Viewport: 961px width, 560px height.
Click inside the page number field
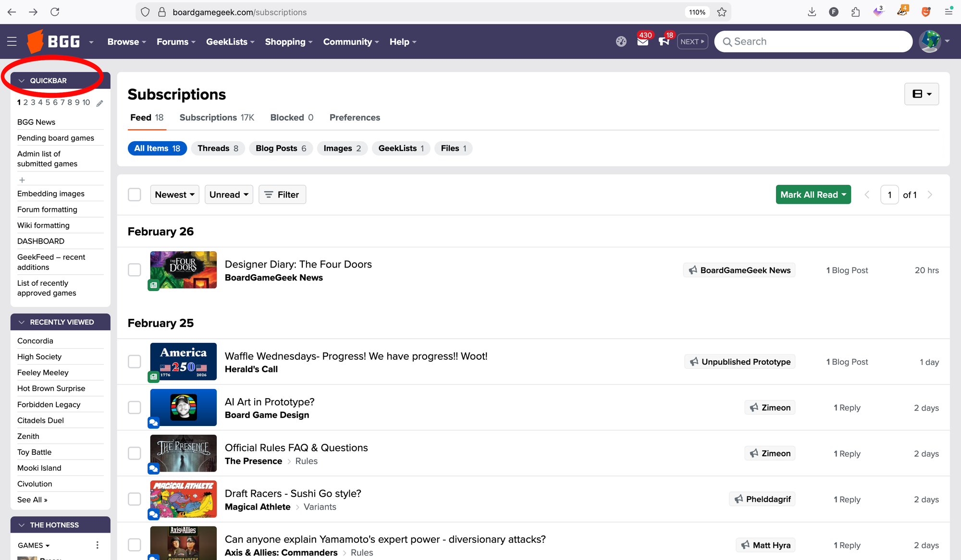tap(889, 195)
